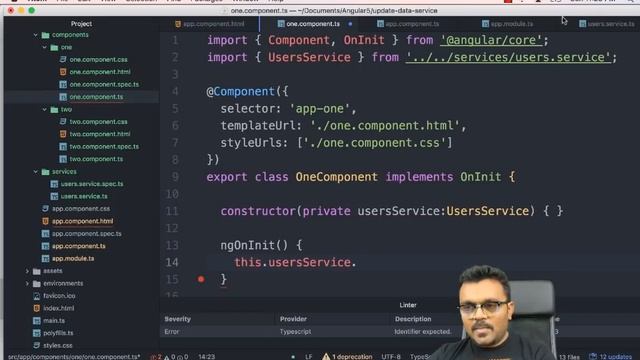640x360 pixels.
Task: Collapse the services folder chevron
Action: (x=36, y=172)
